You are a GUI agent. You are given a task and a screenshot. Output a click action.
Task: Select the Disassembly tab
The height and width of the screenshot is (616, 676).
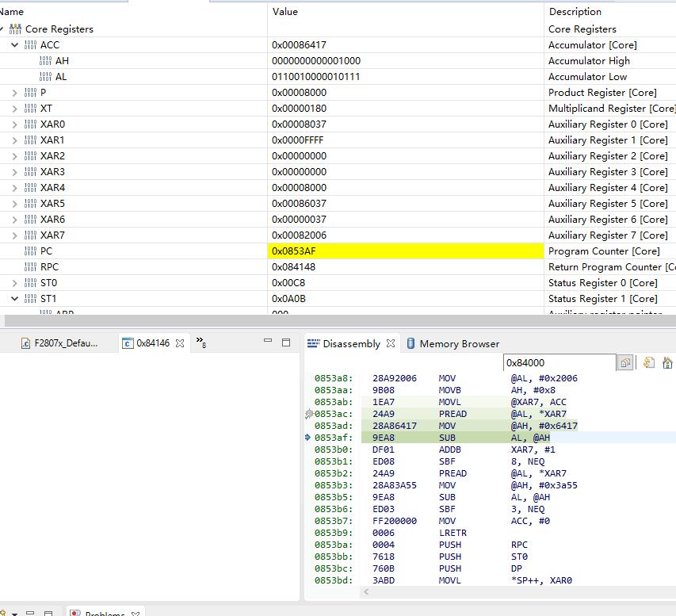tap(351, 343)
